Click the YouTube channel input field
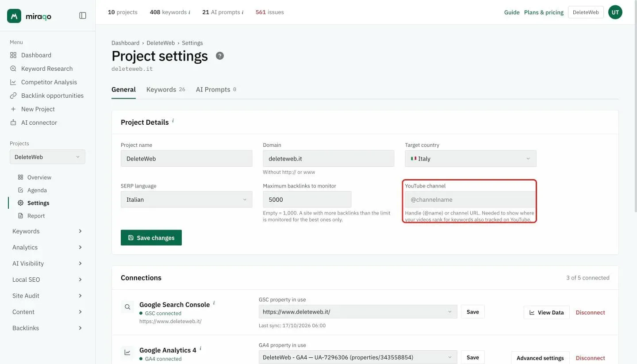637x364 pixels. point(471,199)
